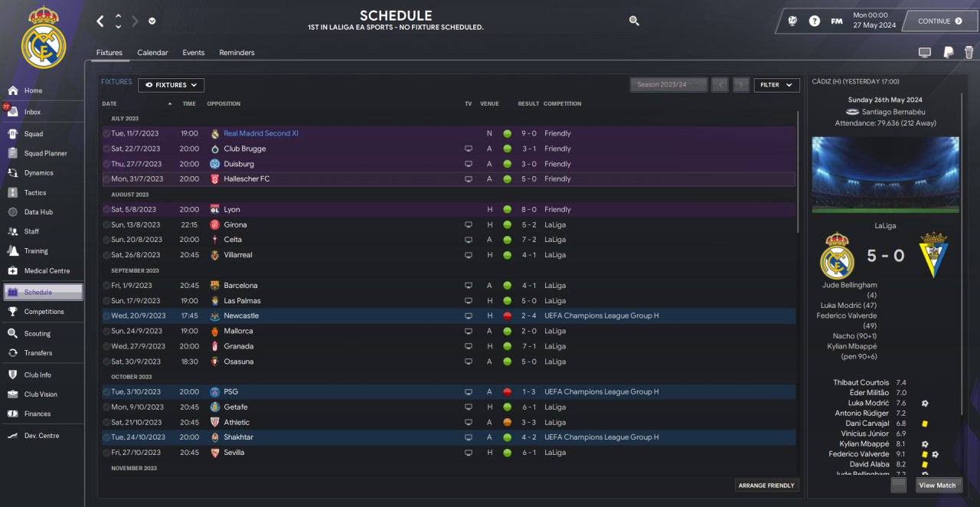Sort fixtures by the Date column
This screenshot has width=980, height=507.
point(109,103)
